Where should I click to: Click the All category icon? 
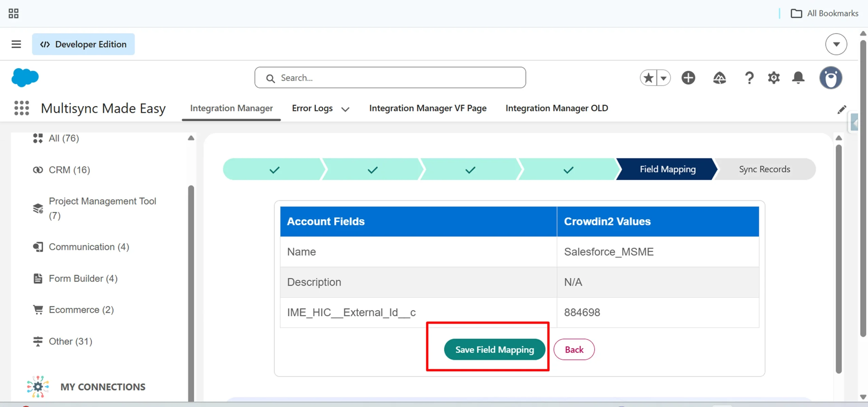[x=38, y=138]
